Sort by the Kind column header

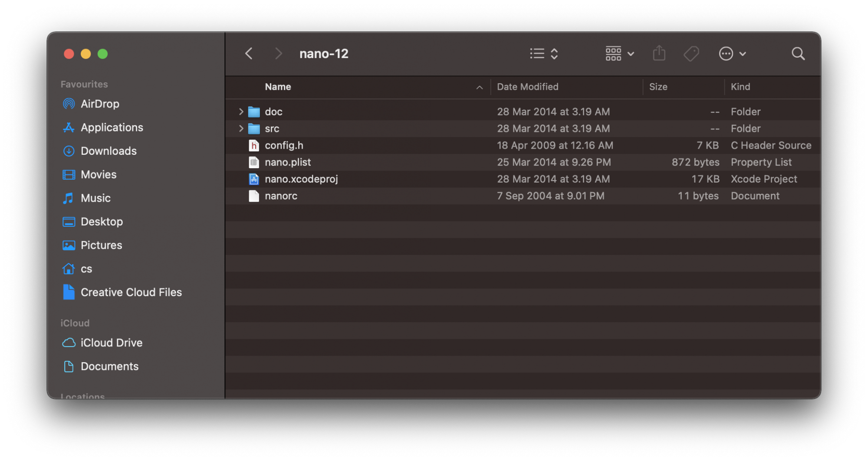coord(740,87)
